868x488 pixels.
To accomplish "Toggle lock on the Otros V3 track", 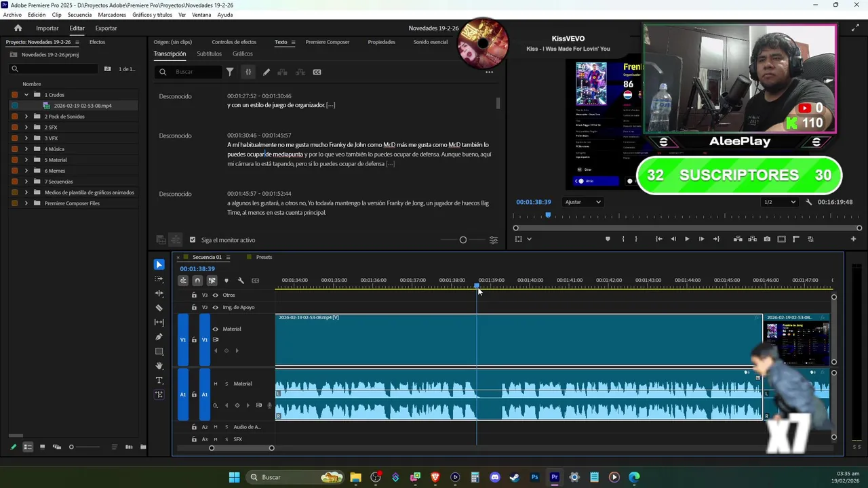I will point(194,296).
